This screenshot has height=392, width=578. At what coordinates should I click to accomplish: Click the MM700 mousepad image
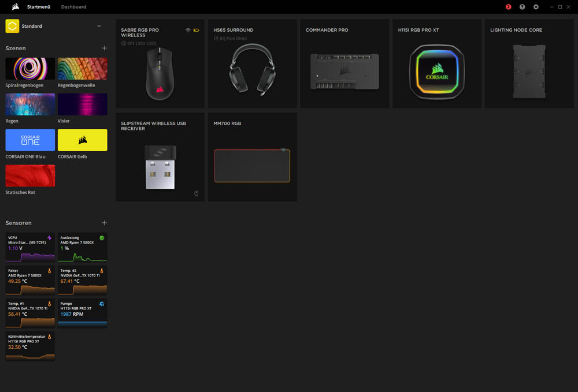pyautogui.click(x=252, y=166)
